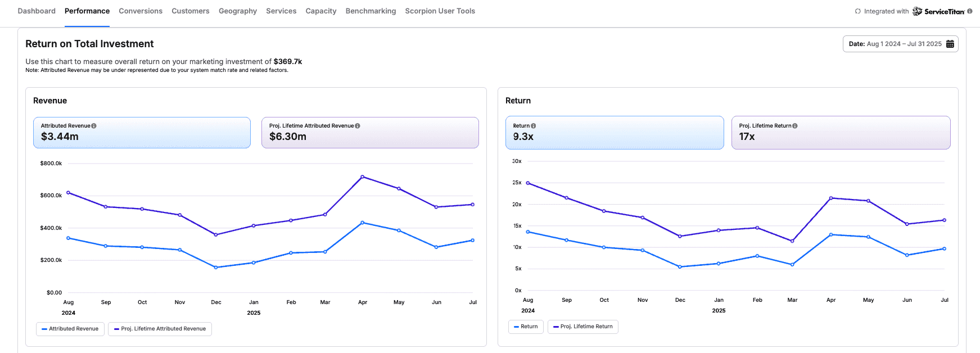Toggle the Return legend series
Image resolution: width=980 pixels, height=353 pixels.
[526, 327]
